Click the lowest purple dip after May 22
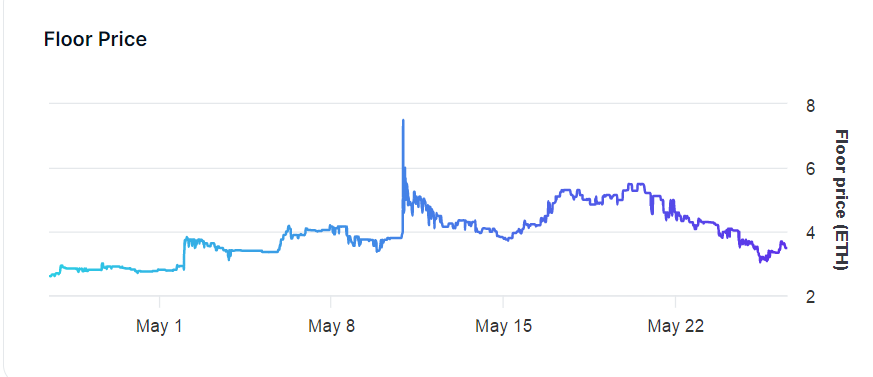This screenshot has height=377, width=873. (x=762, y=261)
